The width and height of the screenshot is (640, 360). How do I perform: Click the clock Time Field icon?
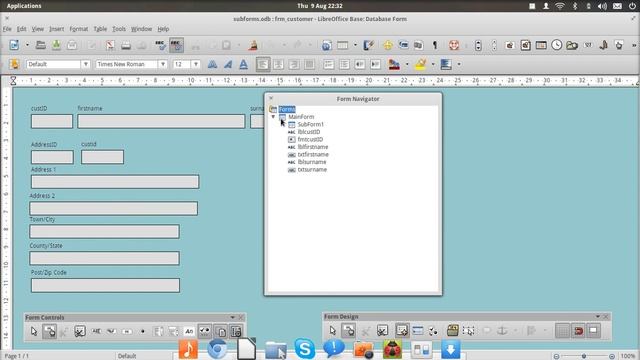point(557,45)
